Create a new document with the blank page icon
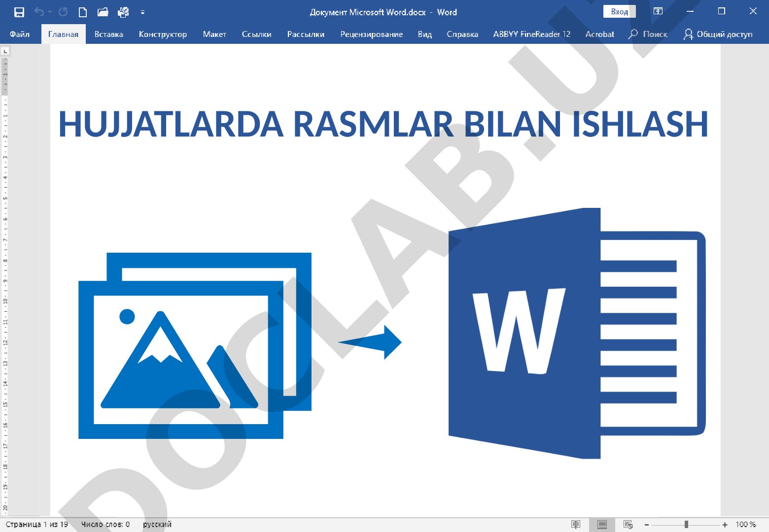Screen dimensions: 769x532 tap(83, 12)
